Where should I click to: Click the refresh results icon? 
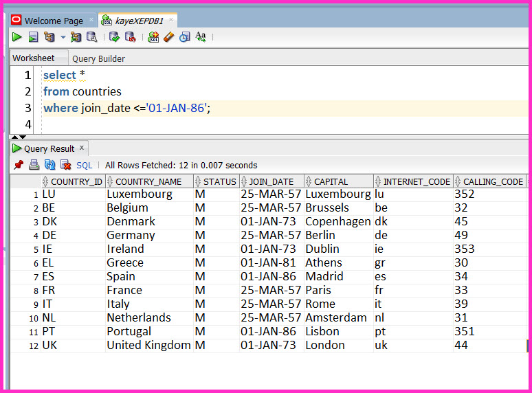pos(50,165)
